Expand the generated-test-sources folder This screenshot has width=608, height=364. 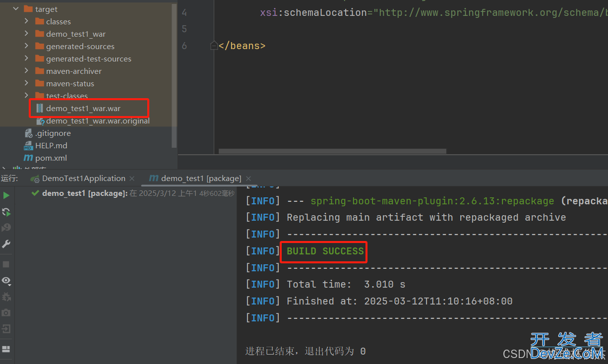26,59
